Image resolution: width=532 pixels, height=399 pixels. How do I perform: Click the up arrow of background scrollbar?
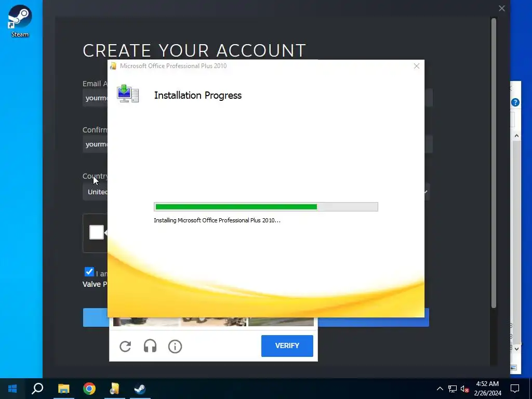[x=516, y=136]
